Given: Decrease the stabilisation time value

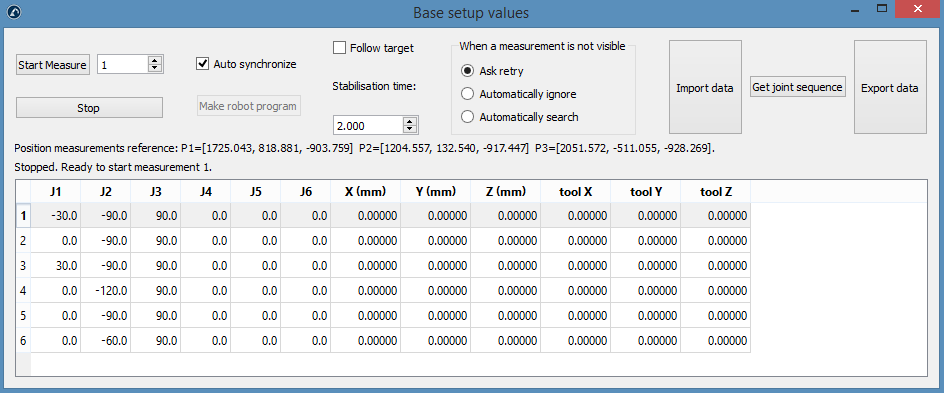Looking at the screenshot, I should pyautogui.click(x=410, y=129).
